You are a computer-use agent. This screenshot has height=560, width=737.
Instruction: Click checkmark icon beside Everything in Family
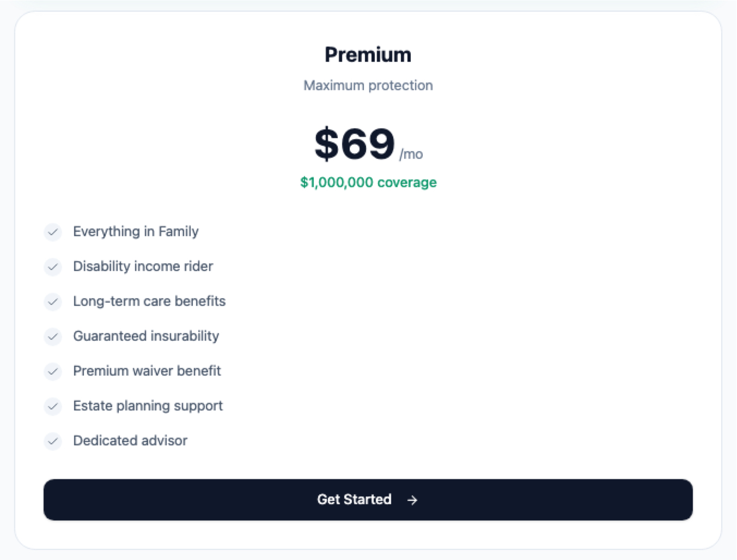[53, 232]
